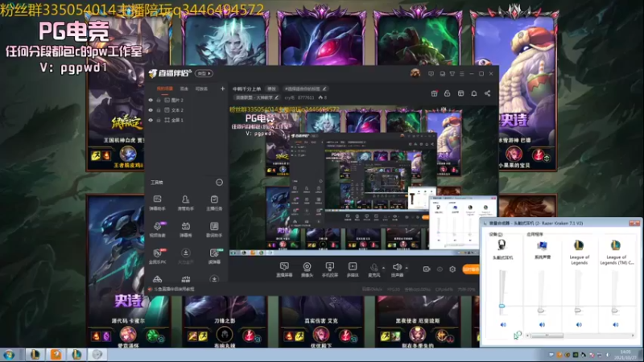This screenshot has height=362, width=644.
Task: Click the 修改 button next to stream title
Action: (x=271, y=88)
